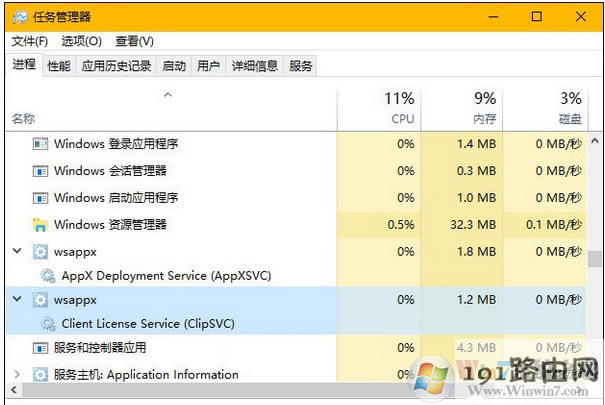
Task: Open the 详细信息 tab
Action: pos(254,66)
